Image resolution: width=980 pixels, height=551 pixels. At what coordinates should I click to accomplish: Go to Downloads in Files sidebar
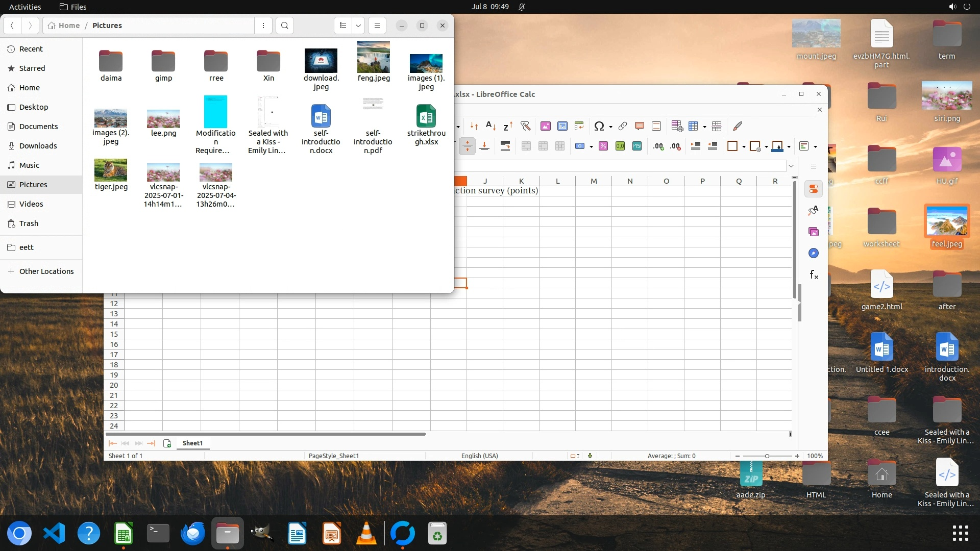pos(38,146)
